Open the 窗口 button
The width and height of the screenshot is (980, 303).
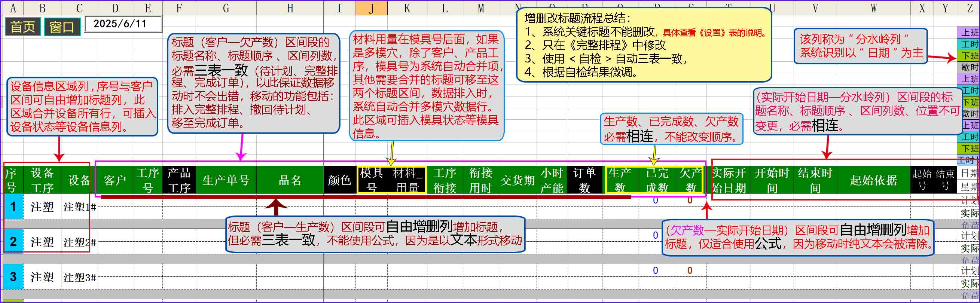click(x=62, y=27)
